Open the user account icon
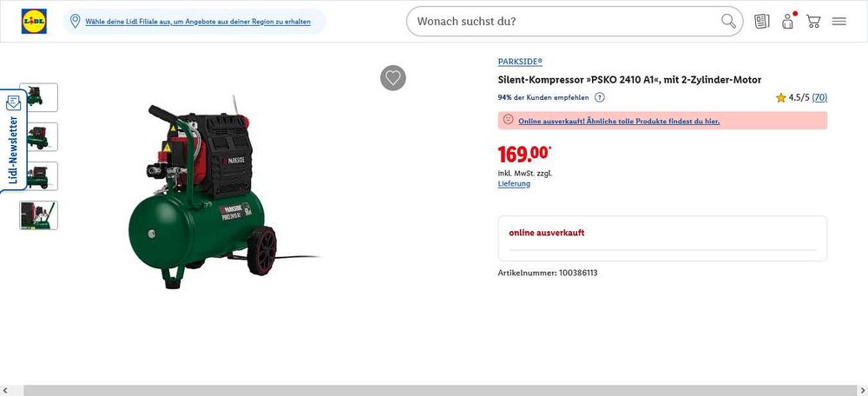The width and height of the screenshot is (868, 396). (x=788, y=22)
